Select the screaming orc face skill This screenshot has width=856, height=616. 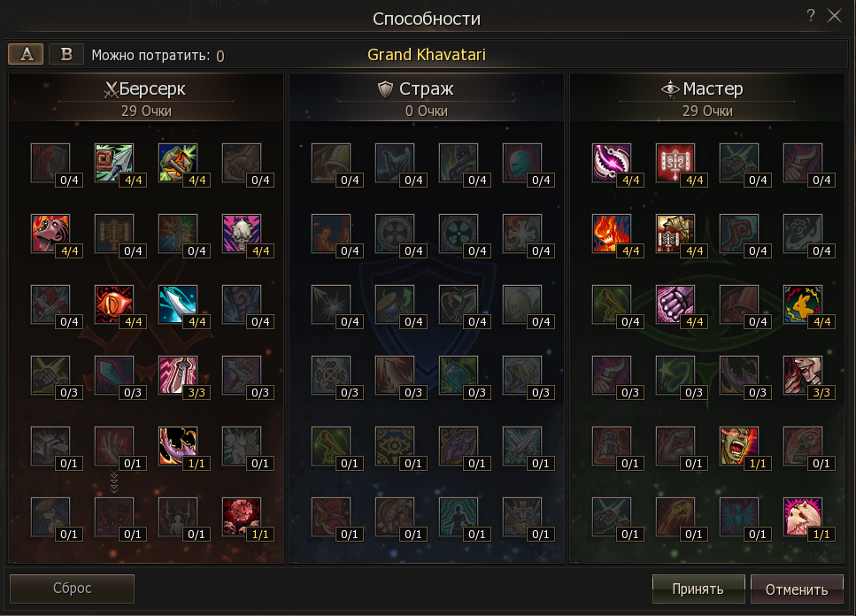[738, 446]
